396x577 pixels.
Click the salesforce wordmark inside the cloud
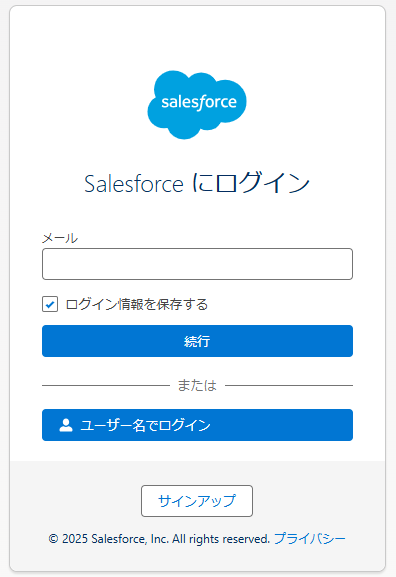pyautogui.click(x=199, y=102)
